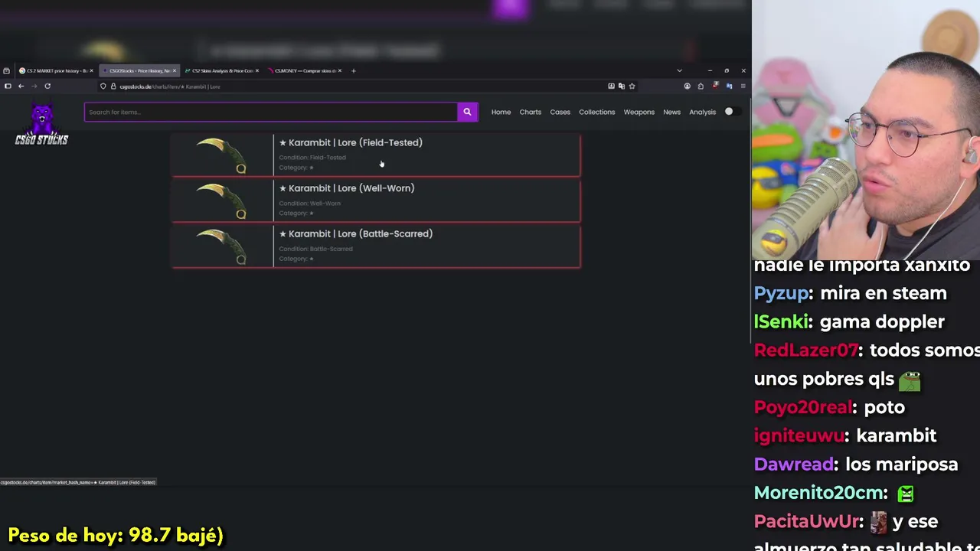This screenshot has width=980, height=551.
Task: Close the CSGOStocks tab
Action: pyautogui.click(x=174, y=70)
